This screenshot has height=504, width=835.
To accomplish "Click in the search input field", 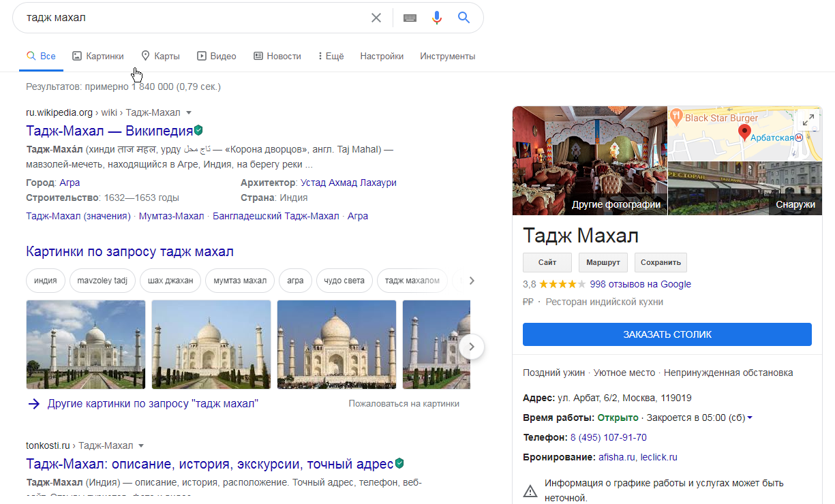I will coord(194,18).
